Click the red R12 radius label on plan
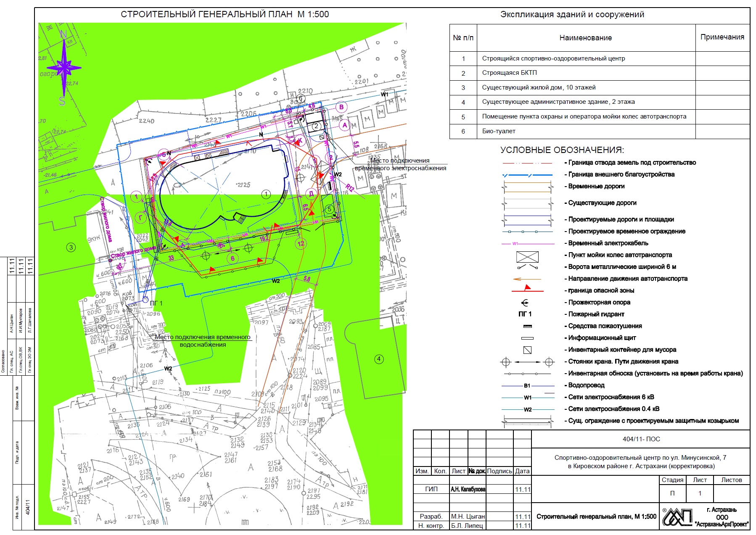The image size is (756, 535). (350, 187)
